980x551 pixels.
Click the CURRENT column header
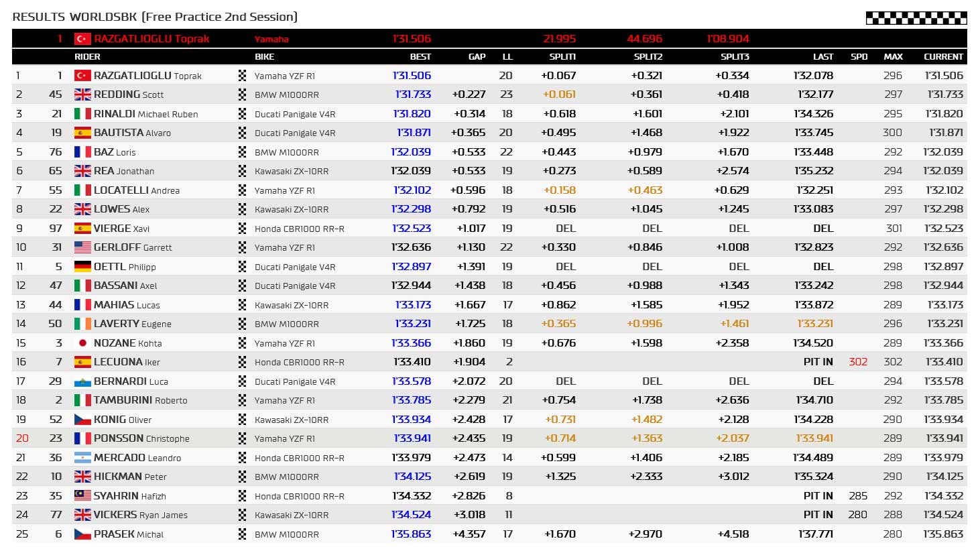[943, 57]
